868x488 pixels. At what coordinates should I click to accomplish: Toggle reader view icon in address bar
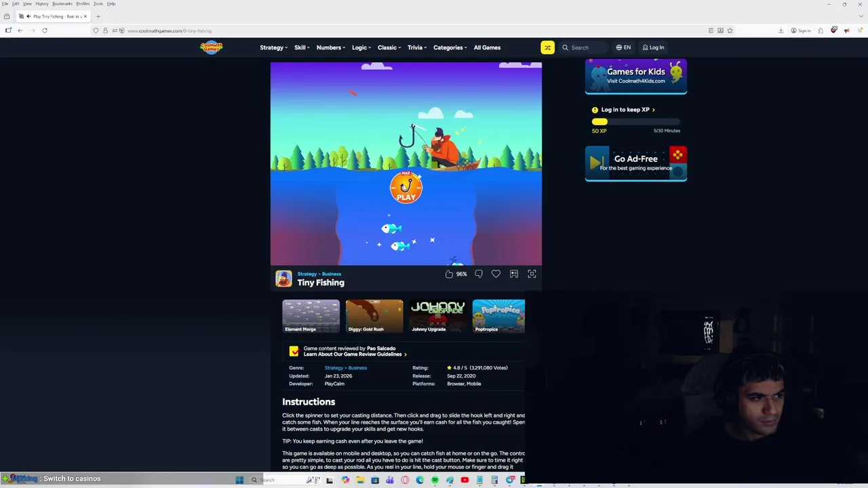click(711, 30)
